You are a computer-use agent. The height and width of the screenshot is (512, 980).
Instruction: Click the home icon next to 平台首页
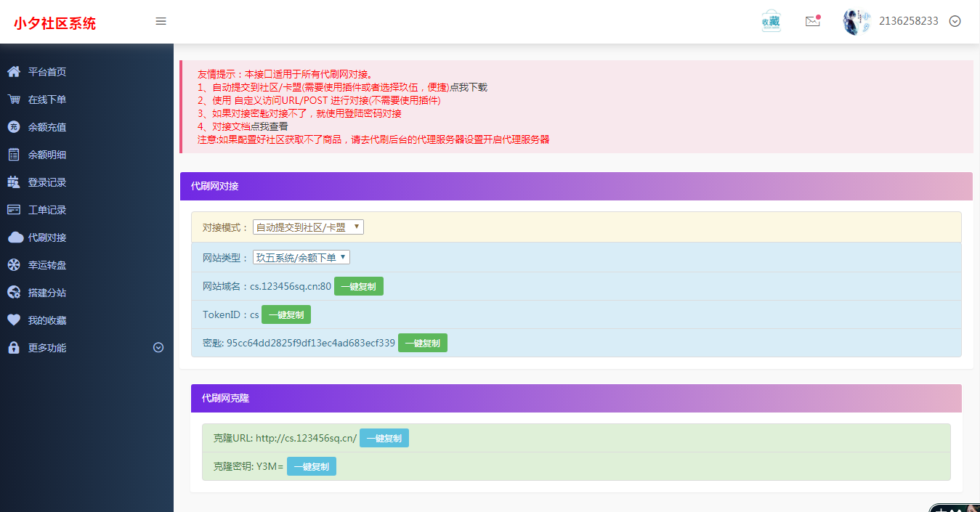(13, 72)
